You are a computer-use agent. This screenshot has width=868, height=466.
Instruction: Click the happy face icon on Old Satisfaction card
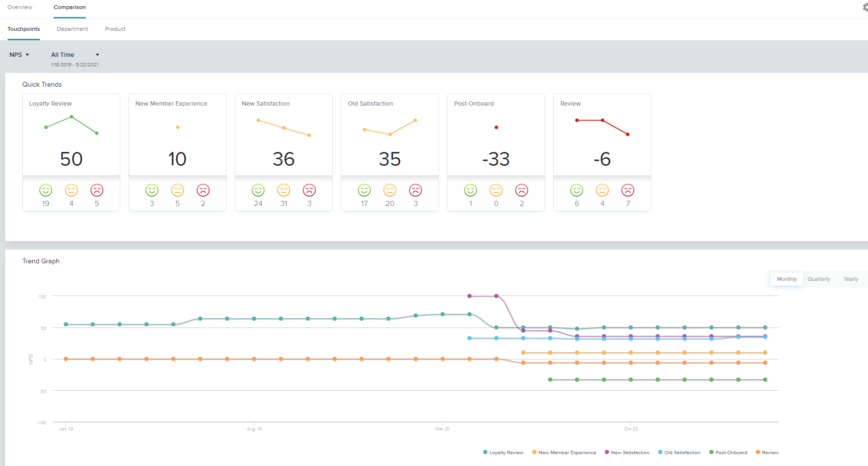[364, 190]
